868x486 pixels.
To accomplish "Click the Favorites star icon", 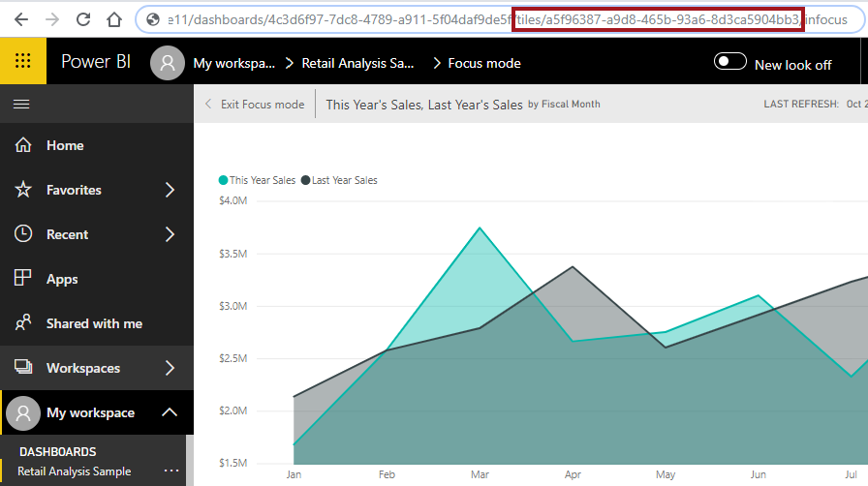I will [24, 190].
